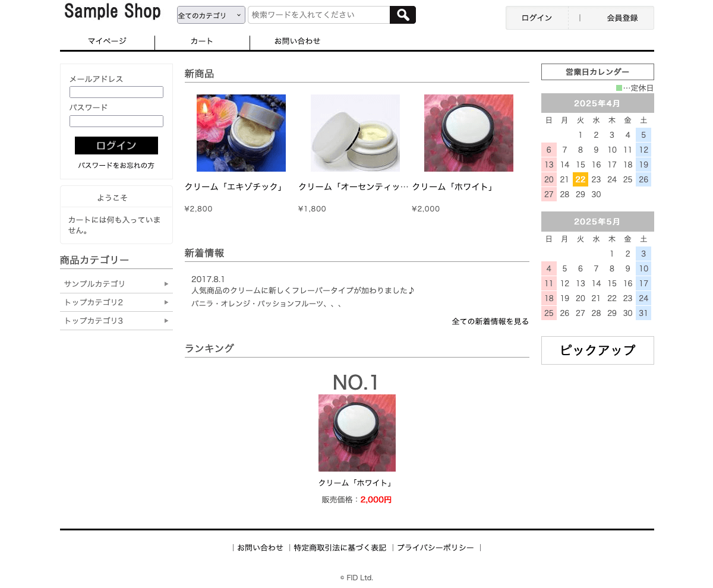This screenshot has height=588, width=713.
Task: Open the カート menu item
Action: pyautogui.click(x=202, y=41)
